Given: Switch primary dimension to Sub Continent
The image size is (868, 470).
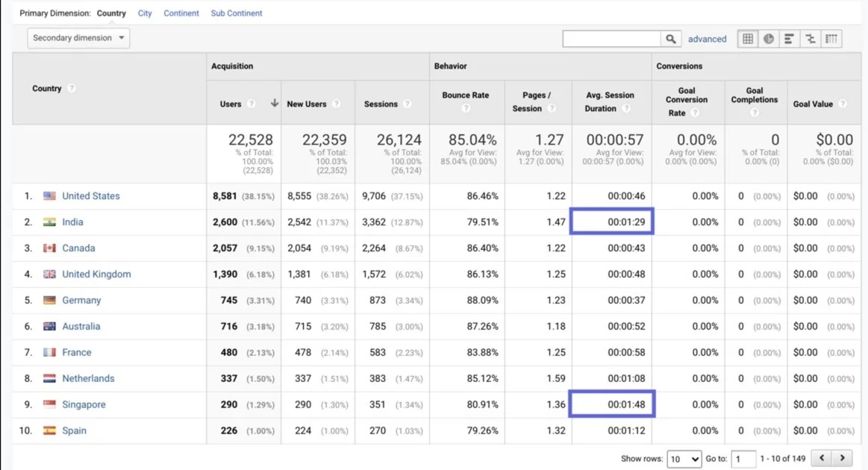Looking at the screenshot, I should point(237,13).
